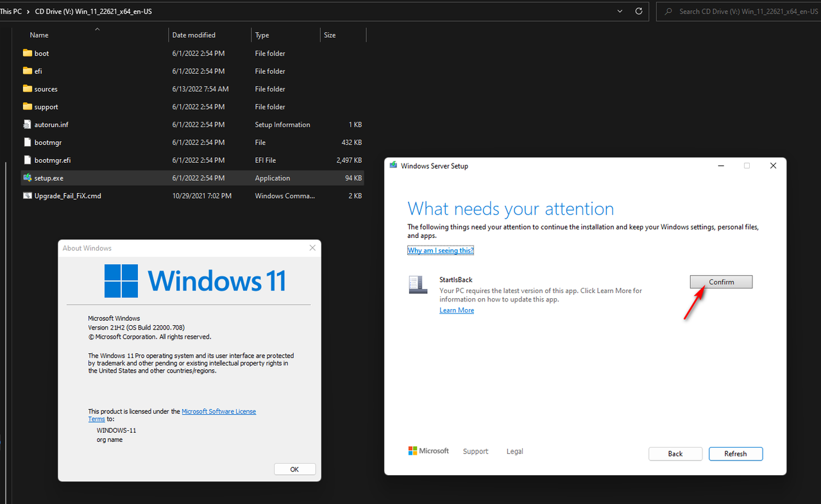Click the boot folder icon
Viewport: 821px width, 504px height.
click(27, 53)
